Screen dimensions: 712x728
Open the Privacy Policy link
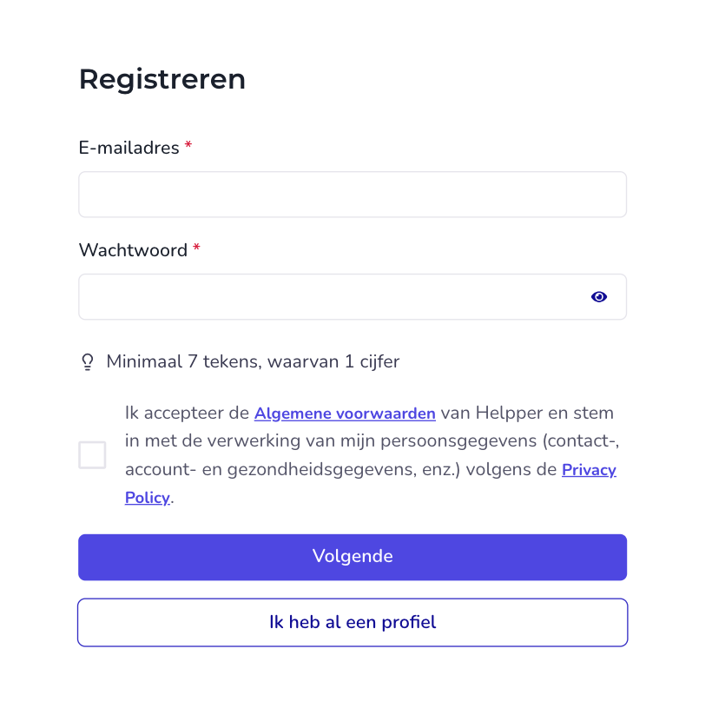pos(589,470)
